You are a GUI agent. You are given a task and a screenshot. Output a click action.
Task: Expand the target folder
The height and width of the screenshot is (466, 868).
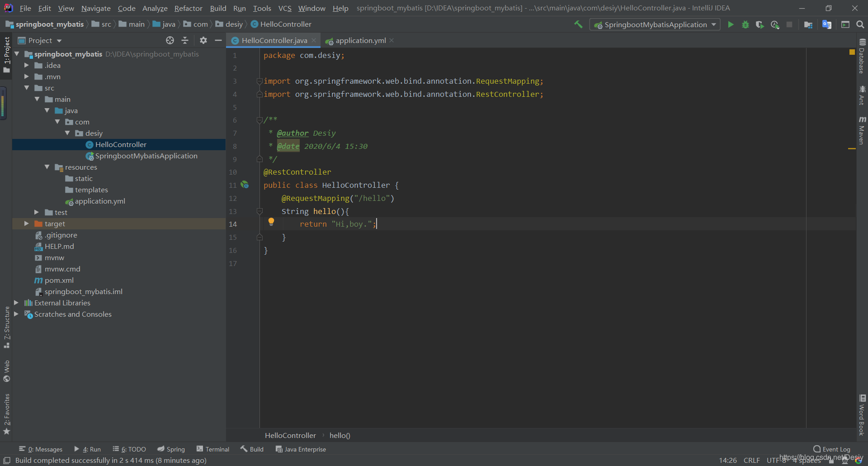(x=27, y=223)
